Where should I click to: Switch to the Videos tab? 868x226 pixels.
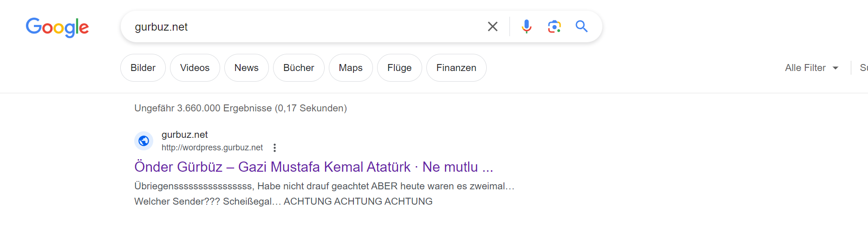(x=195, y=68)
